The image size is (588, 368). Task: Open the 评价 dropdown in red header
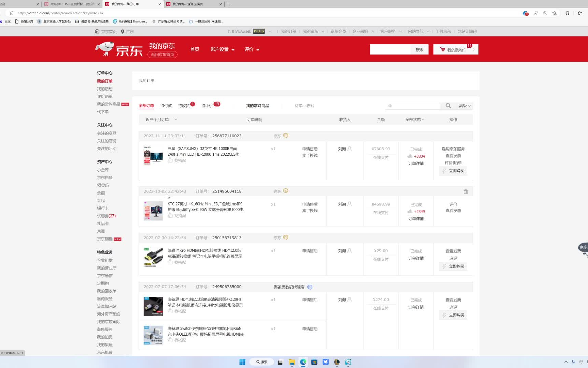[252, 49]
